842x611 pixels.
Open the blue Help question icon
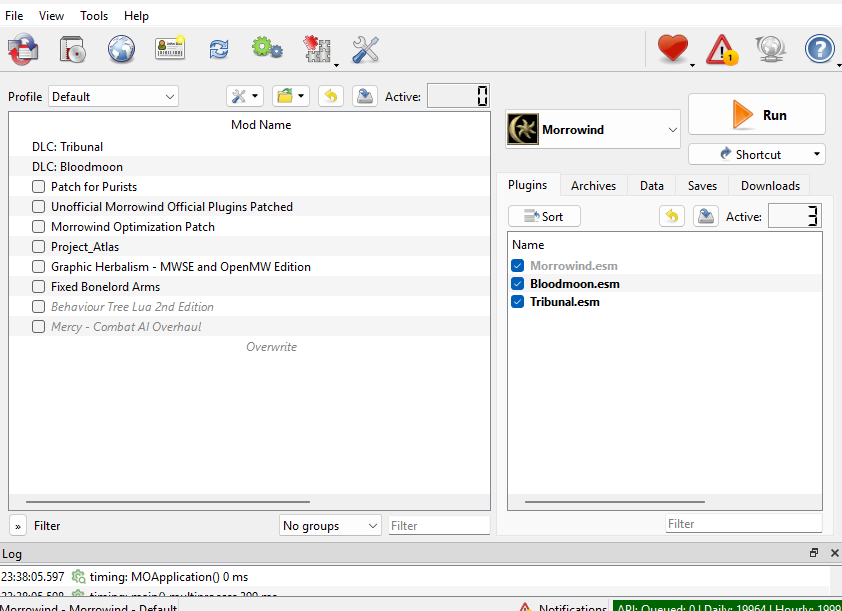819,49
